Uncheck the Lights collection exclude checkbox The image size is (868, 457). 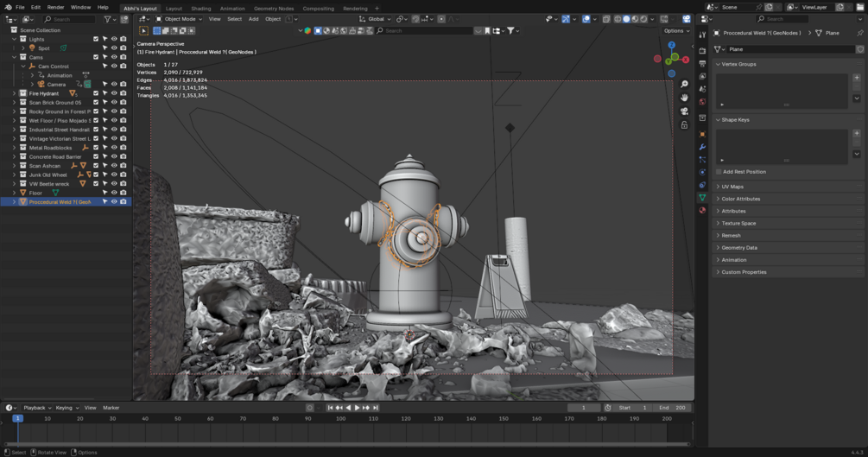click(x=96, y=40)
